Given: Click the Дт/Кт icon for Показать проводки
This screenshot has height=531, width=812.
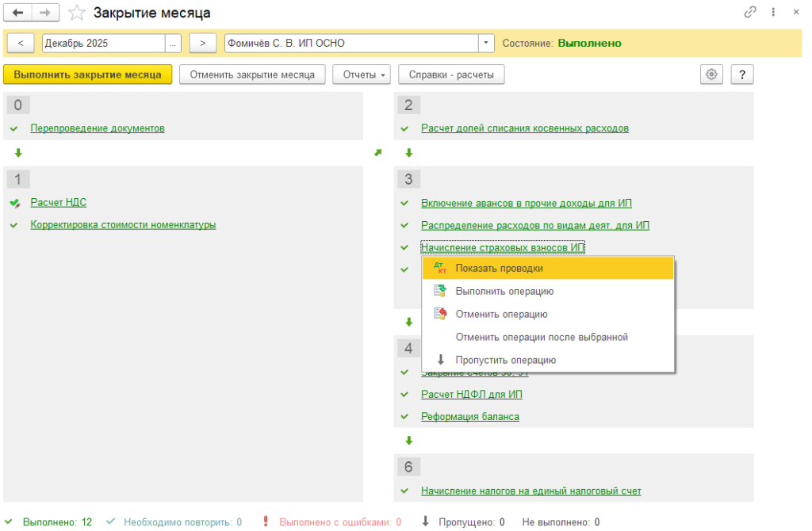Looking at the screenshot, I should [441, 269].
